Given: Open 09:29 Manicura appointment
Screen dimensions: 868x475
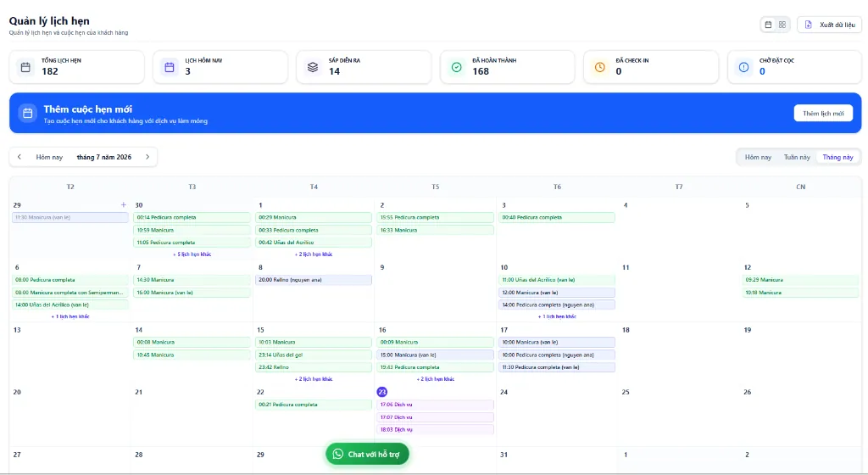Looking at the screenshot, I should coord(800,280).
